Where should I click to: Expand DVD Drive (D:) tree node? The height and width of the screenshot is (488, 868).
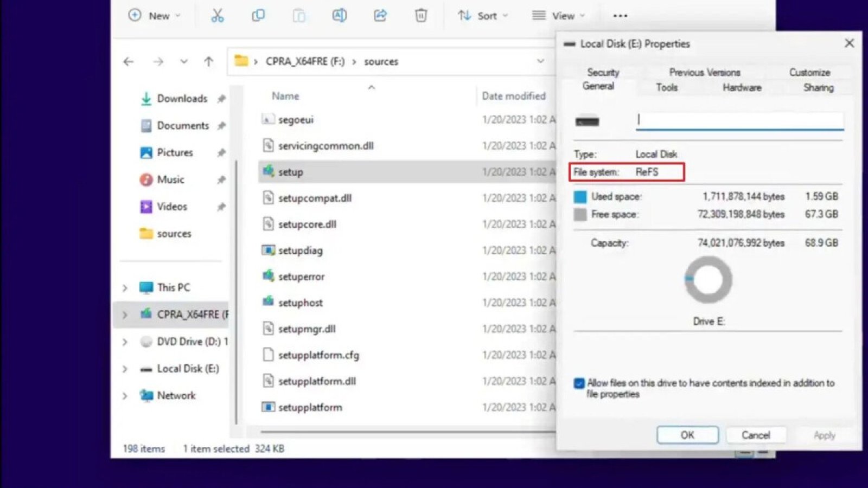pyautogui.click(x=125, y=342)
